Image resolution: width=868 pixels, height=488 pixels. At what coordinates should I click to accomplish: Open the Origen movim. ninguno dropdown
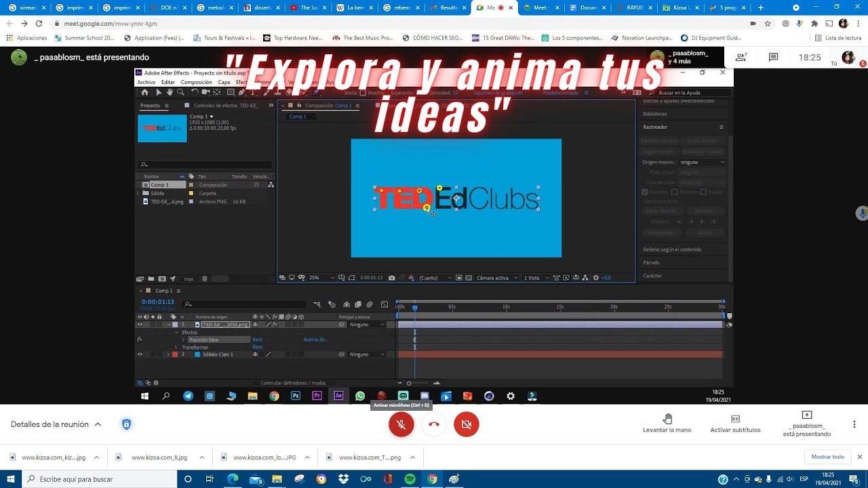[702, 163]
